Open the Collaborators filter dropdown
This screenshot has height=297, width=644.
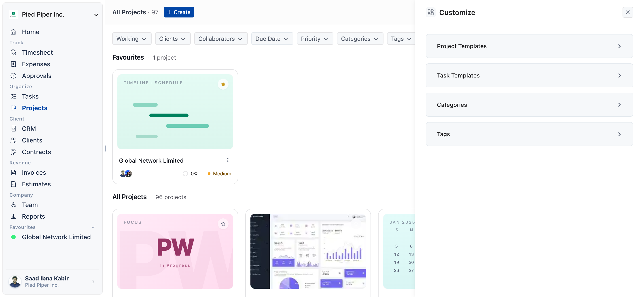pos(221,39)
